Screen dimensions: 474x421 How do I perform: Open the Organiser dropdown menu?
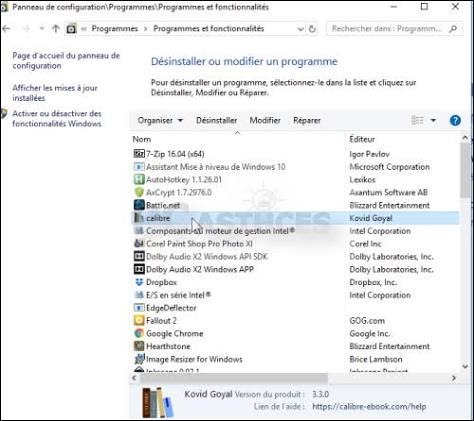pyautogui.click(x=160, y=120)
